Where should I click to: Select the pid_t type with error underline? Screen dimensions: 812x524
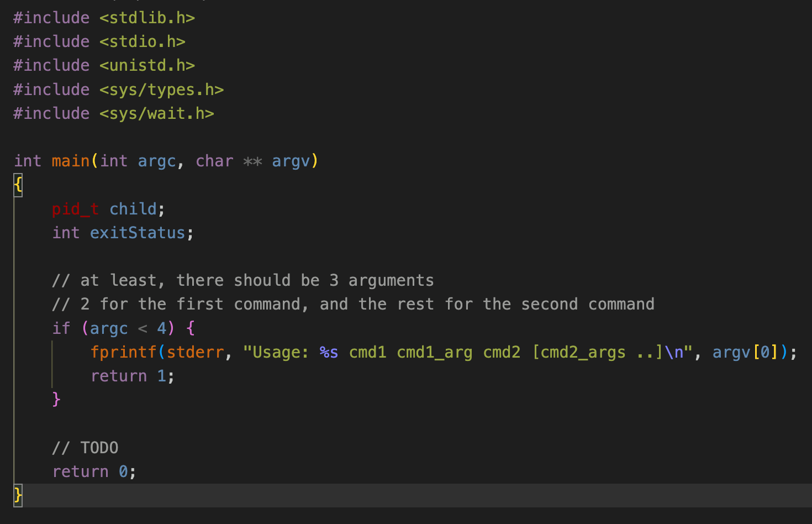pyautogui.click(x=75, y=208)
